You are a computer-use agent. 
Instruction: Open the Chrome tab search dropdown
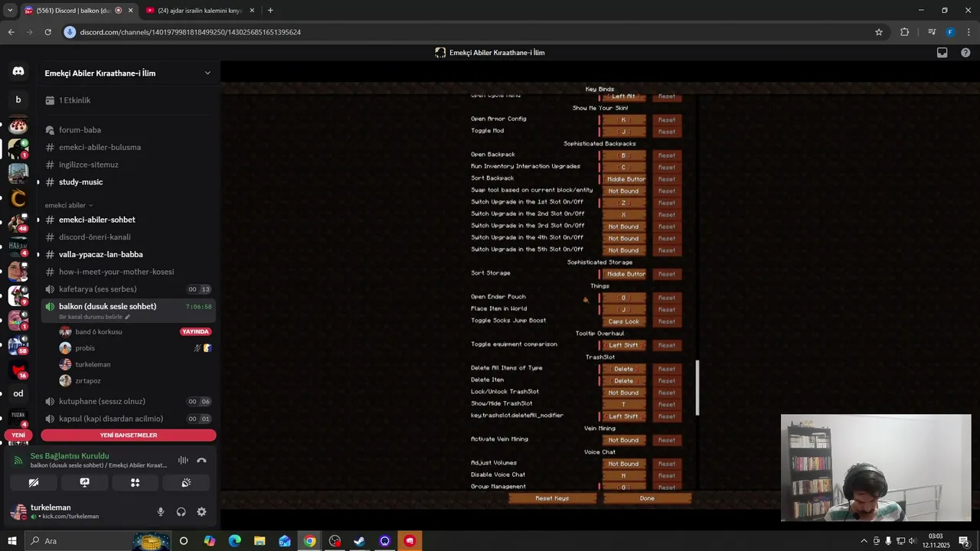click(x=10, y=11)
